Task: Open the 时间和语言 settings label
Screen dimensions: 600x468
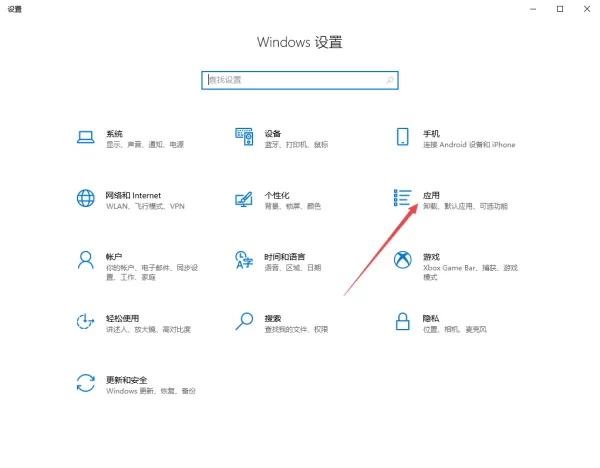Action: pyautogui.click(x=285, y=257)
